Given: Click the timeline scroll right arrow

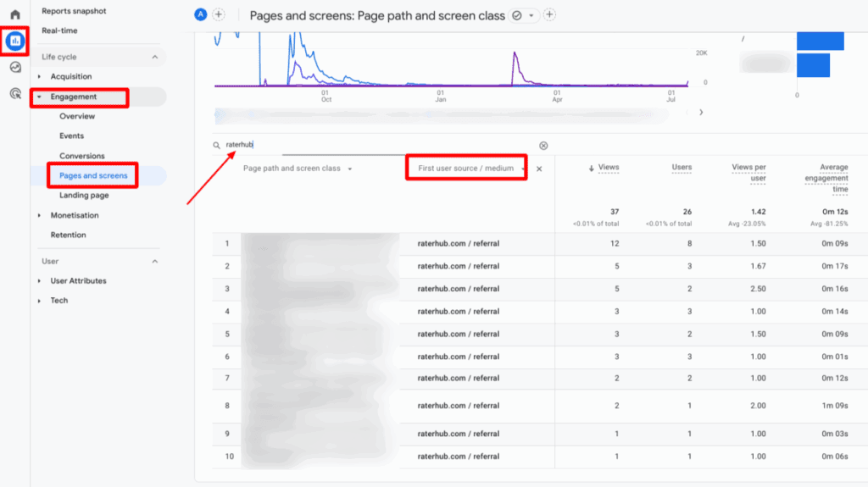Looking at the screenshot, I should tap(699, 112).
